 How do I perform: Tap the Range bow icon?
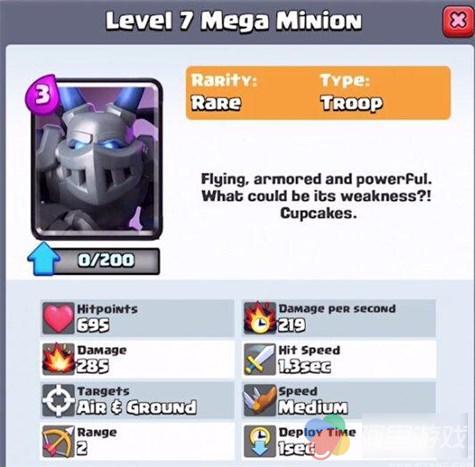[x=58, y=442]
